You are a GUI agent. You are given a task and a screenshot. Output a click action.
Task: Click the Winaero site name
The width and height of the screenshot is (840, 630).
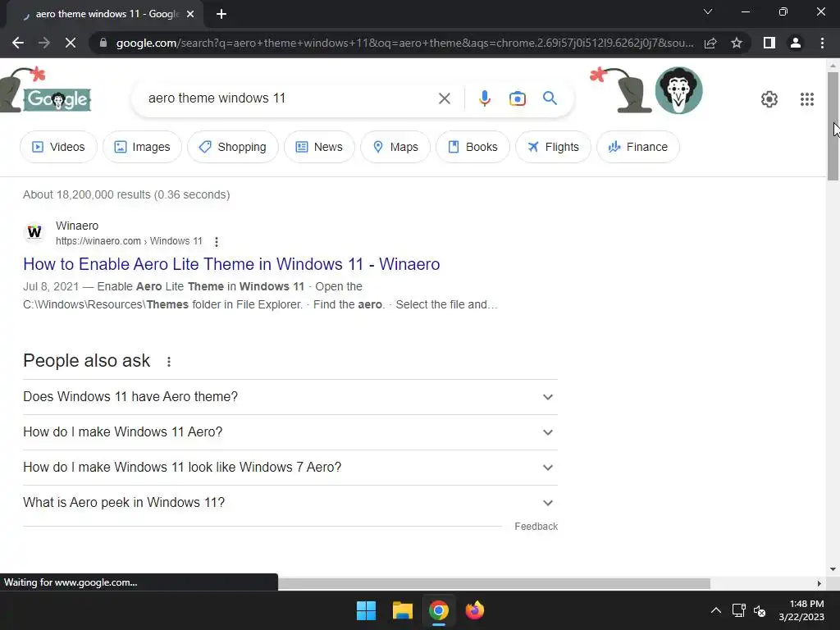pyautogui.click(x=77, y=226)
